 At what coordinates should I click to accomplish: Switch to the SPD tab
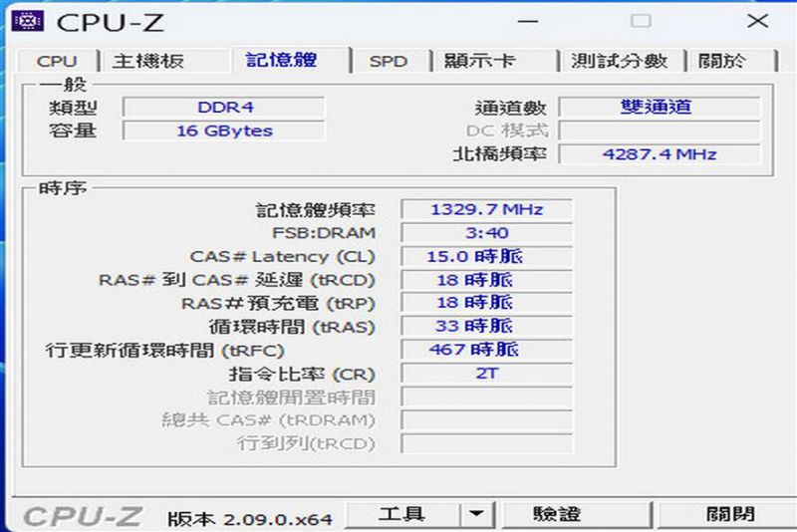[x=388, y=61]
